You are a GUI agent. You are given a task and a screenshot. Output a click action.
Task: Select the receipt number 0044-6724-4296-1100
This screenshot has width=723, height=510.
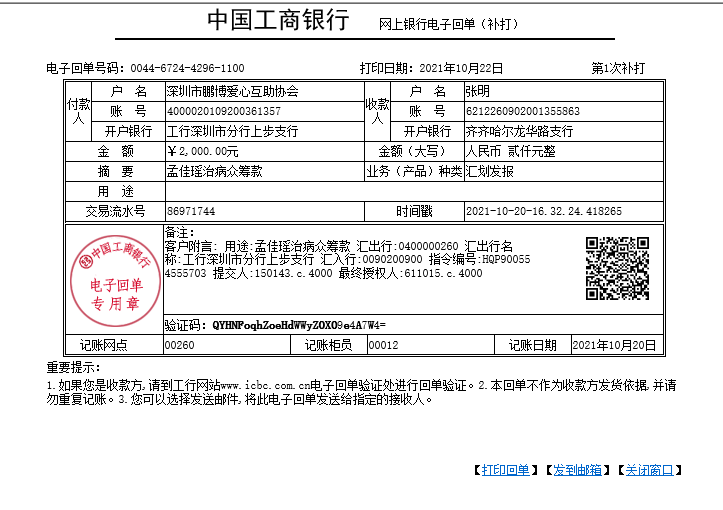pyautogui.click(x=187, y=68)
